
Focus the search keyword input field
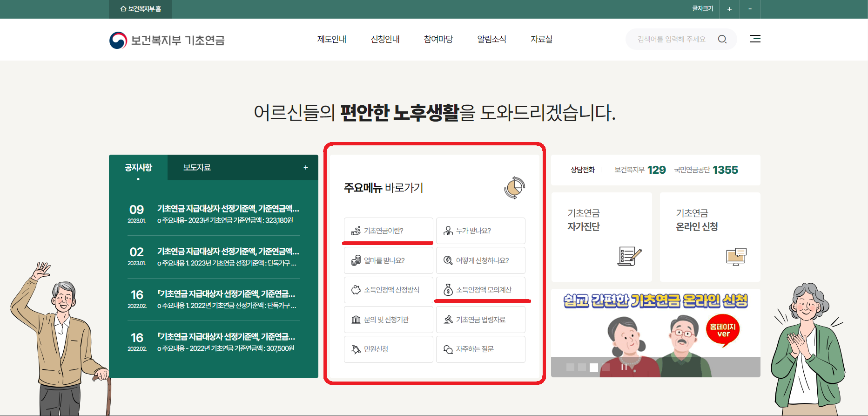pyautogui.click(x=671, y=39)
